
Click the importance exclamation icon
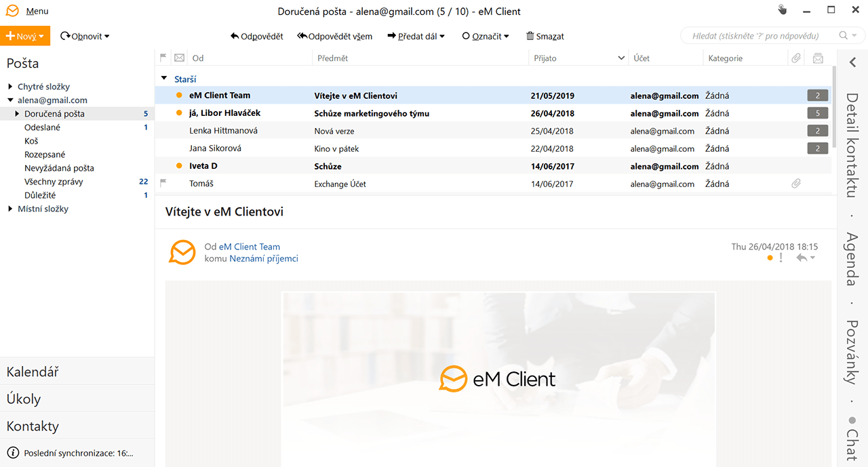[781, 258]
